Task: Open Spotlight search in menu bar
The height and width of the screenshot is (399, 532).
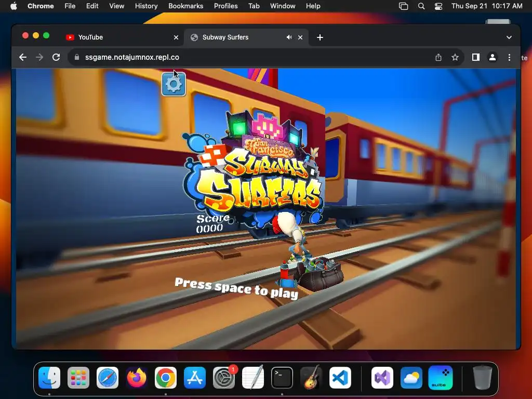Action: 421,6
